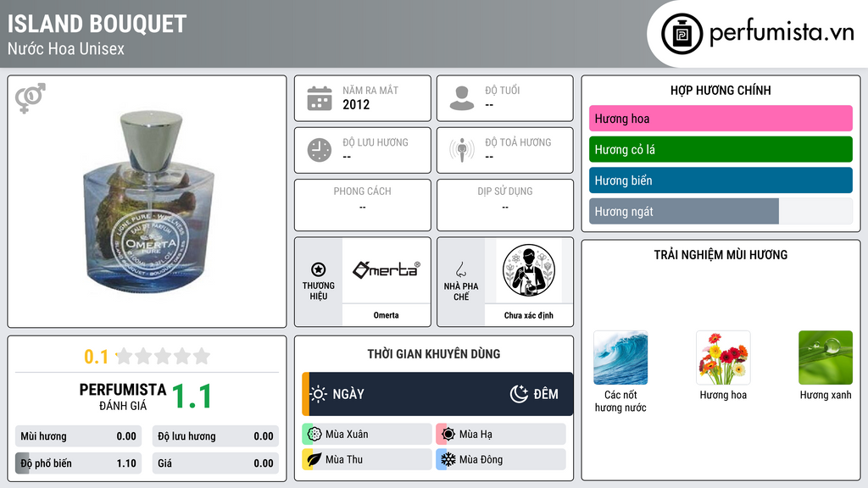Click the person icon for Độ tuổi
The image size is (868, 488).
point(462,98)
